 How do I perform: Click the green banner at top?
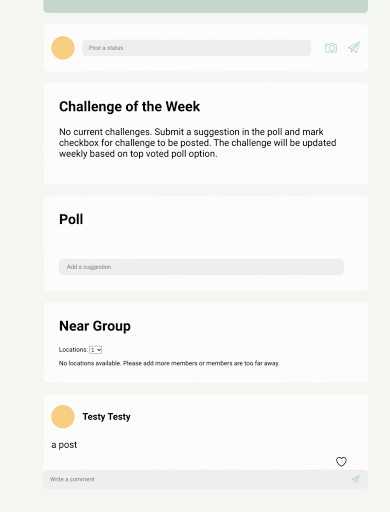point(206,6)
